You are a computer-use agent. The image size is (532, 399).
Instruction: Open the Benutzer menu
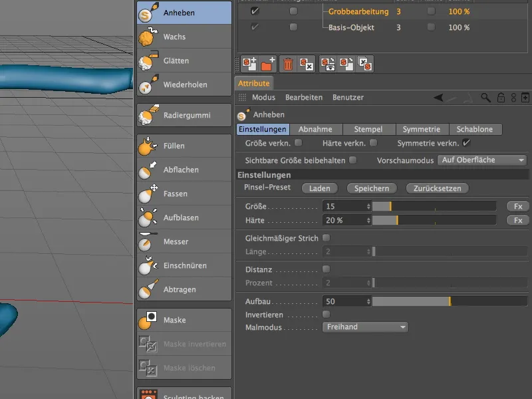click(348, 97)
